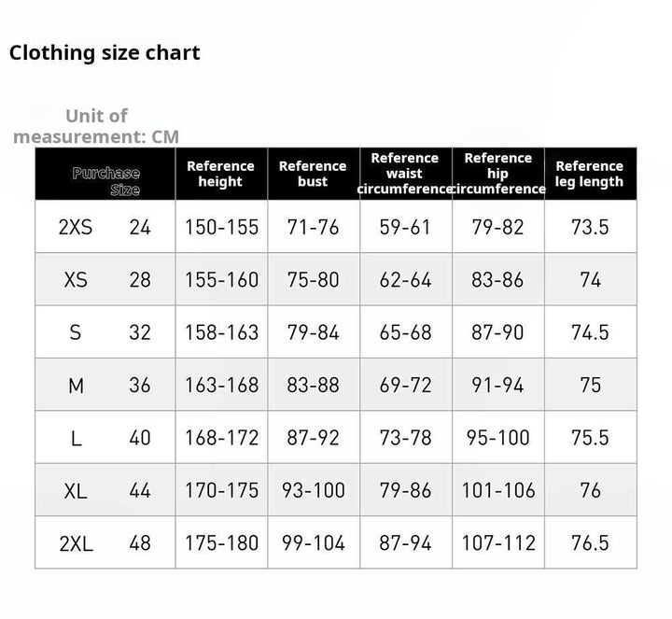
Task: Select the Reference hip circumference header
Action: click(497, 174)
